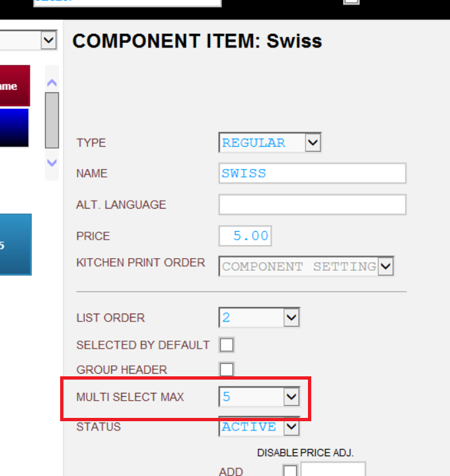The width and height of the screenshot is (450, 476).
Task: Open the MULTI SELECT MAX dropdown
Action: coord(259,397)
